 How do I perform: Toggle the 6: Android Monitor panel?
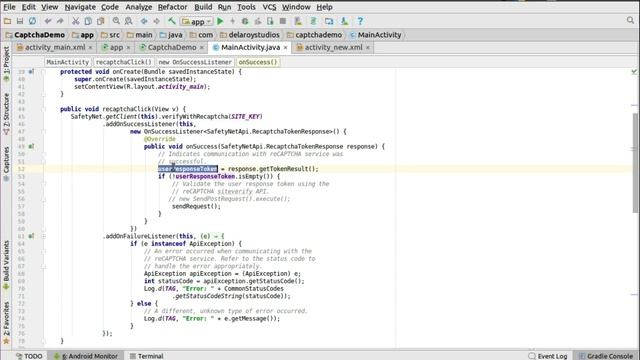coord(86,356)
